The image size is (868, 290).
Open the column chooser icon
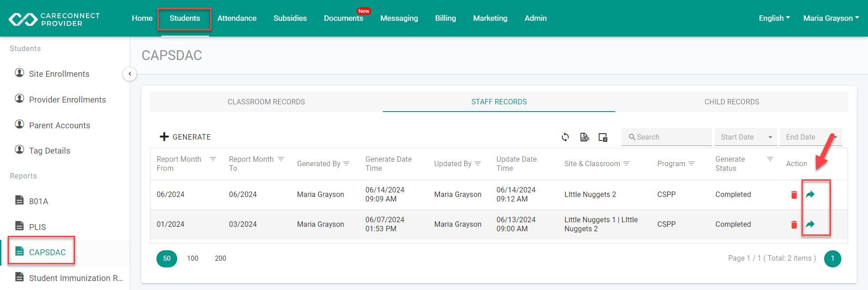click(603, 137)
